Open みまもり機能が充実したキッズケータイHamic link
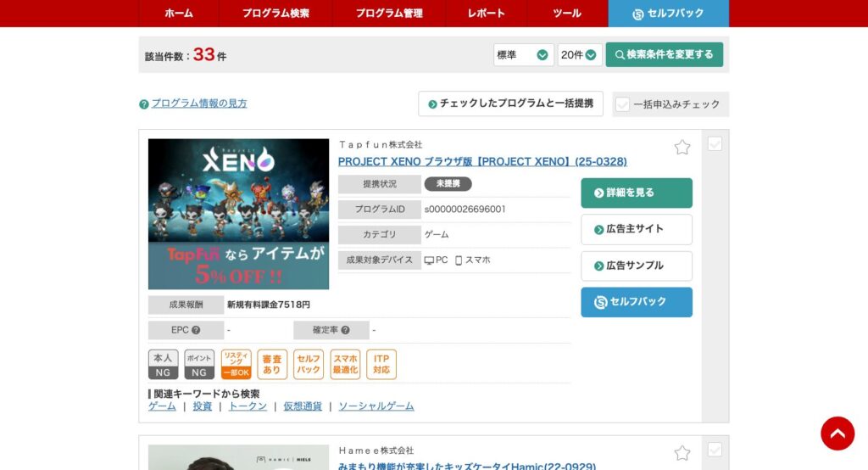The height and width of the screenshot is (470, 868). point(467,467)
